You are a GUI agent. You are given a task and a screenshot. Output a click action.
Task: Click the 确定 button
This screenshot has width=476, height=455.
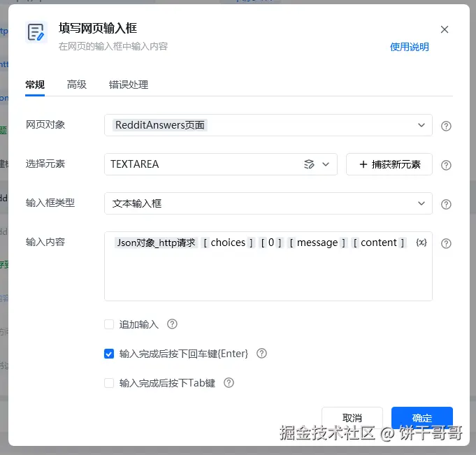(422, 418)
